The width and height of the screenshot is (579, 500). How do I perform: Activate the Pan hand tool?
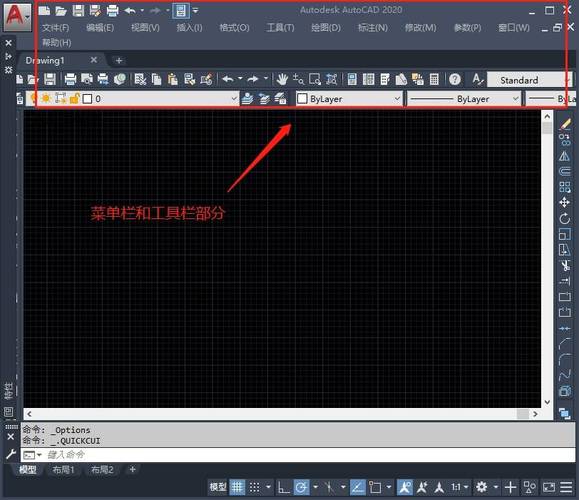tap(282, 79)
